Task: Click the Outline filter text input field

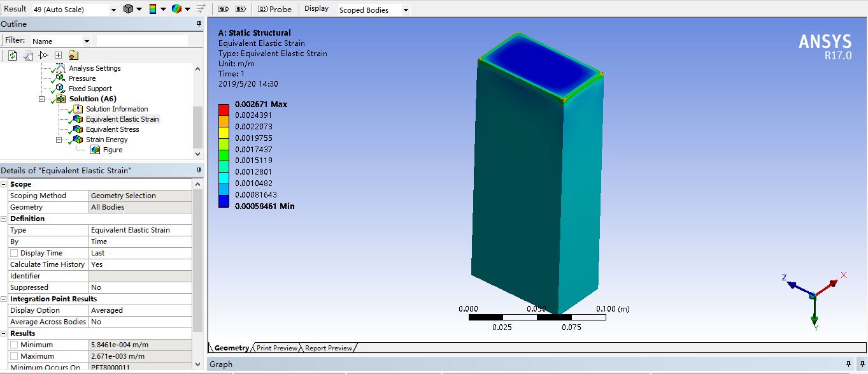Action: tap(142, 41)
